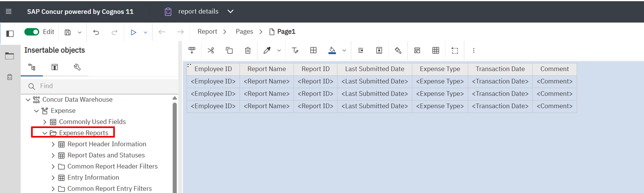The width and height of the screenshot is (644, 193).
Task: Run the report with the play icon
Action: pyautogui.click(x=134, y=32)
